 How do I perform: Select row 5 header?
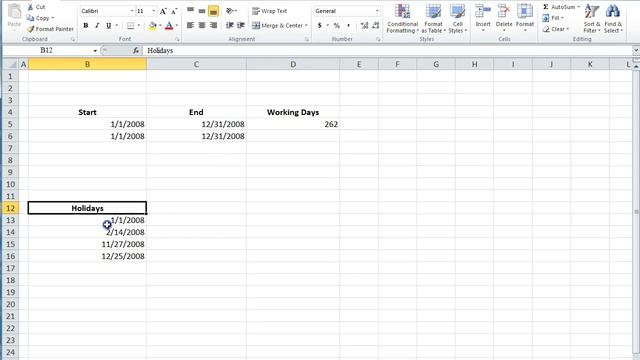[x=10, y=124]
